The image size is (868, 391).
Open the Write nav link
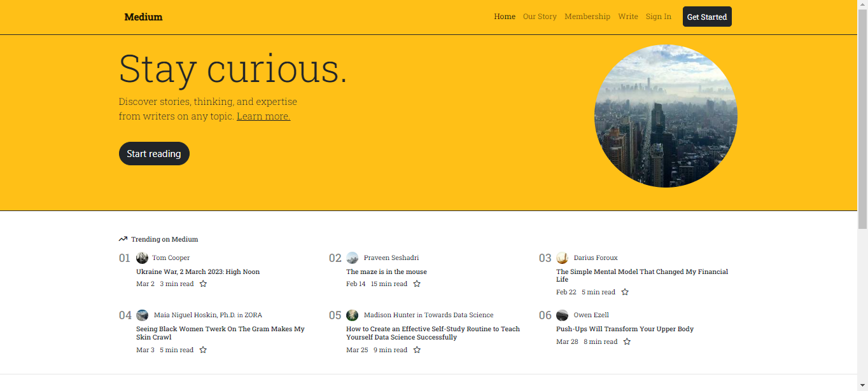(628, 17)
